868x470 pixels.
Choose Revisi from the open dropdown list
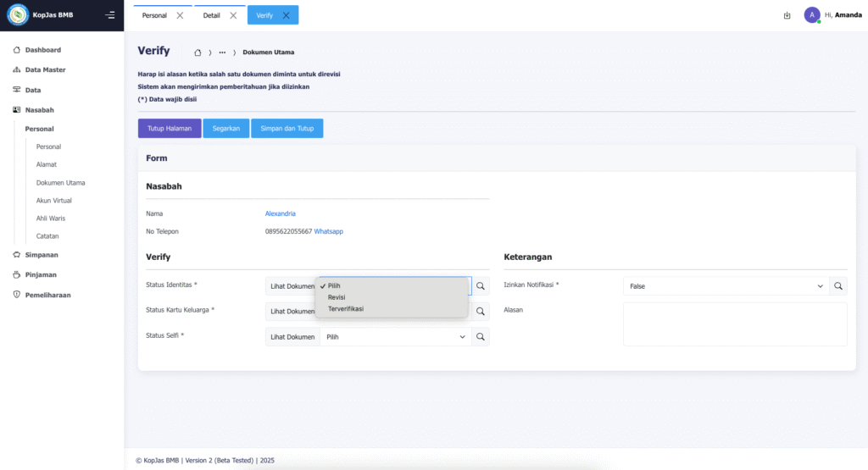[x=337, y=297]
